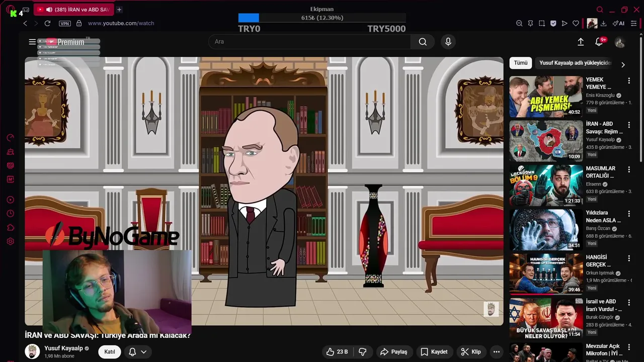Open GX Corner gamepad icon

[x=26, y=10]
